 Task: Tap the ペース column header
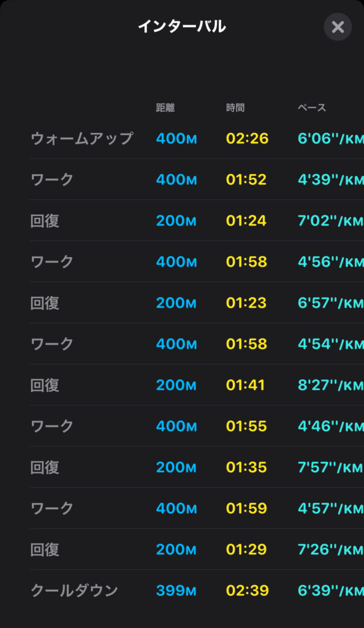pos(312,107)
